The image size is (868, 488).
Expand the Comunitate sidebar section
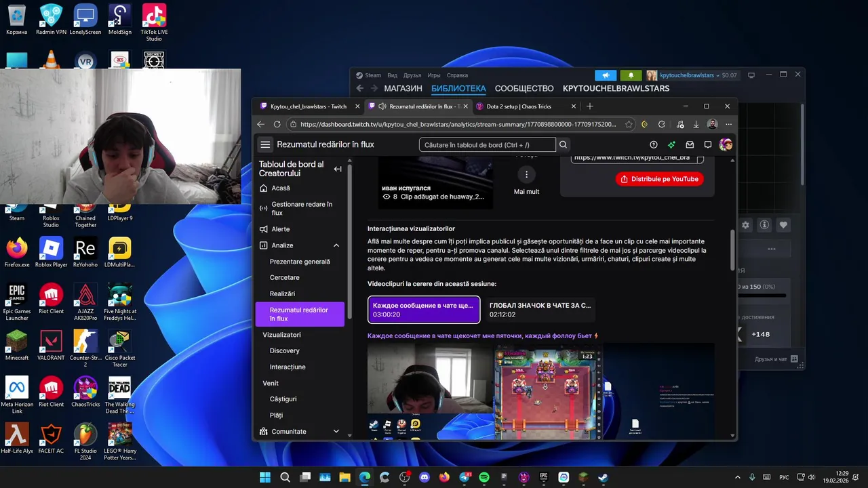click(336, 431)
